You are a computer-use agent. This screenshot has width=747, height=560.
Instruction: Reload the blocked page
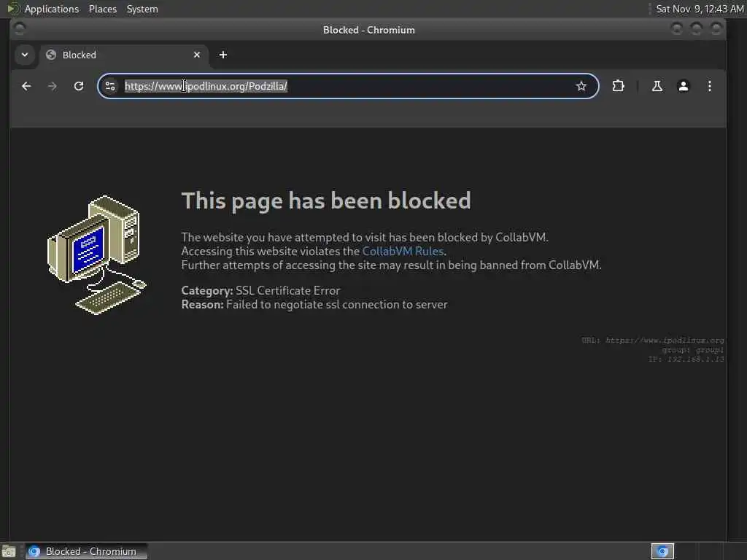coord(79,86)
